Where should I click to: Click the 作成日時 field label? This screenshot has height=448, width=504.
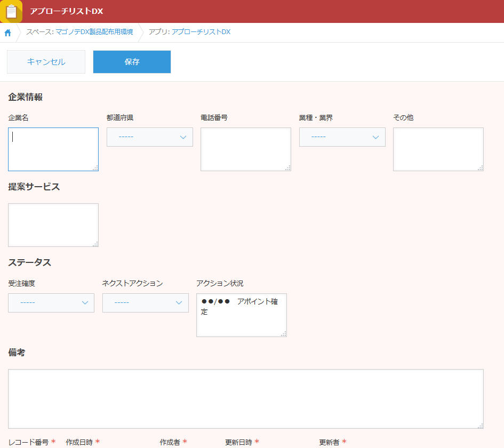(79, 442)
